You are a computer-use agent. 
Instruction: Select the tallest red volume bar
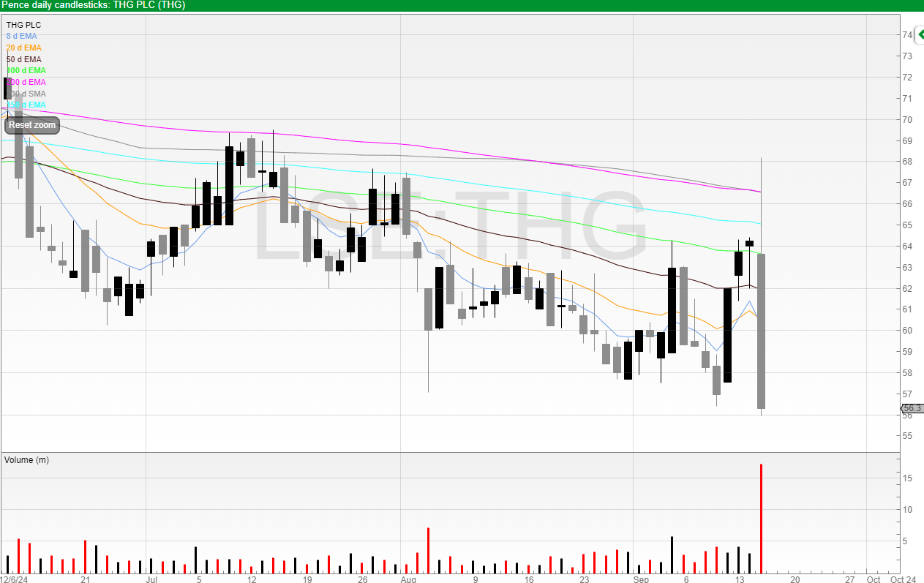(x=761, y=518)
